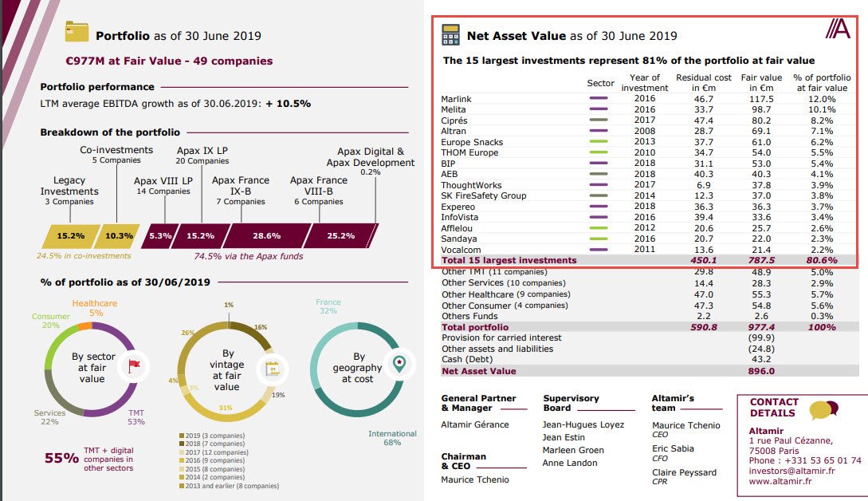Image resolution: width=868 pixels, height=501 pixels.
Task: Click the calendar icon on vintage chart
Action: point(273,369)
